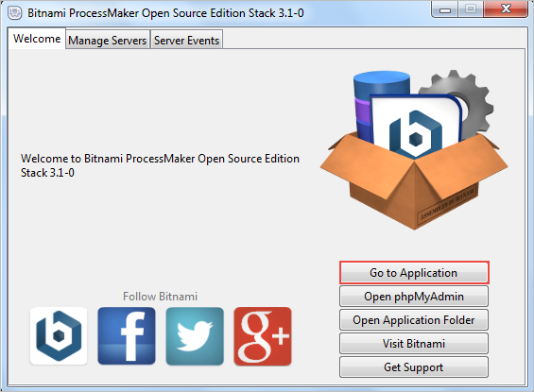Open the Google Plus icon
Image resolution: width=534 pixels, height=392 pixels.
pos(263,336)
